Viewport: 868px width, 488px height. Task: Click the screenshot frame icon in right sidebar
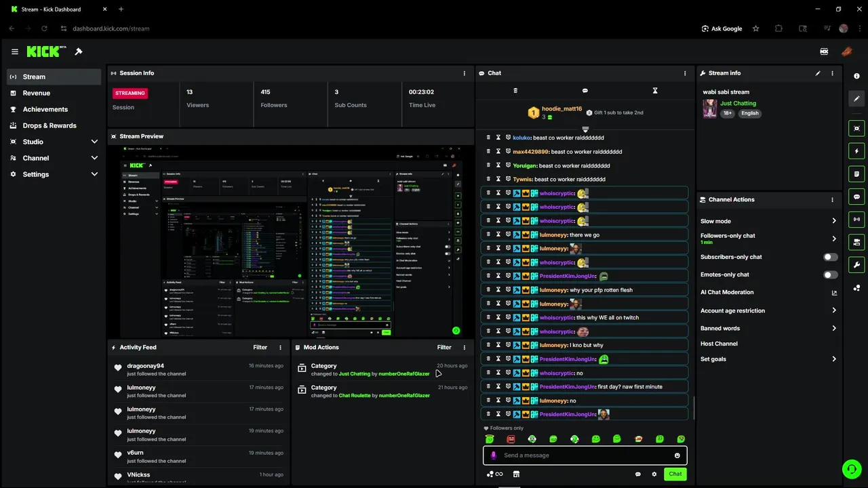pyautogui.click(x=856, y=128)
